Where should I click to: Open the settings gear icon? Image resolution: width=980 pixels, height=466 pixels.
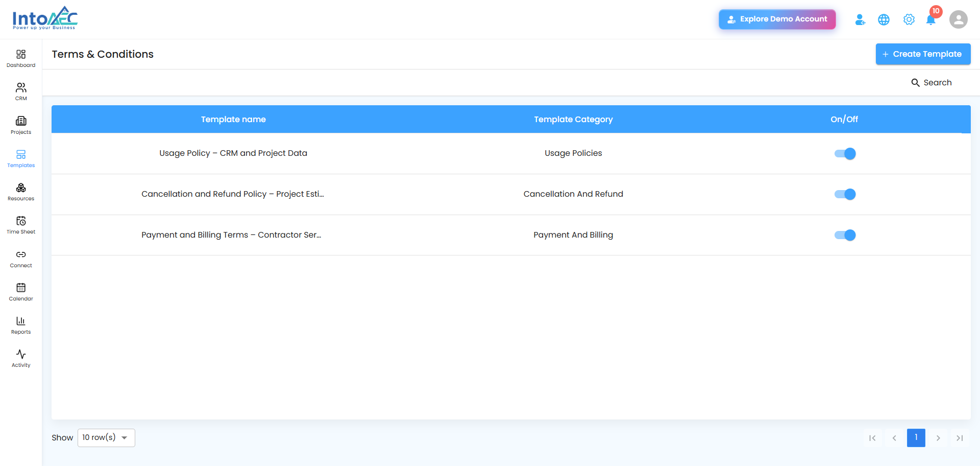[x=909, y=19]
